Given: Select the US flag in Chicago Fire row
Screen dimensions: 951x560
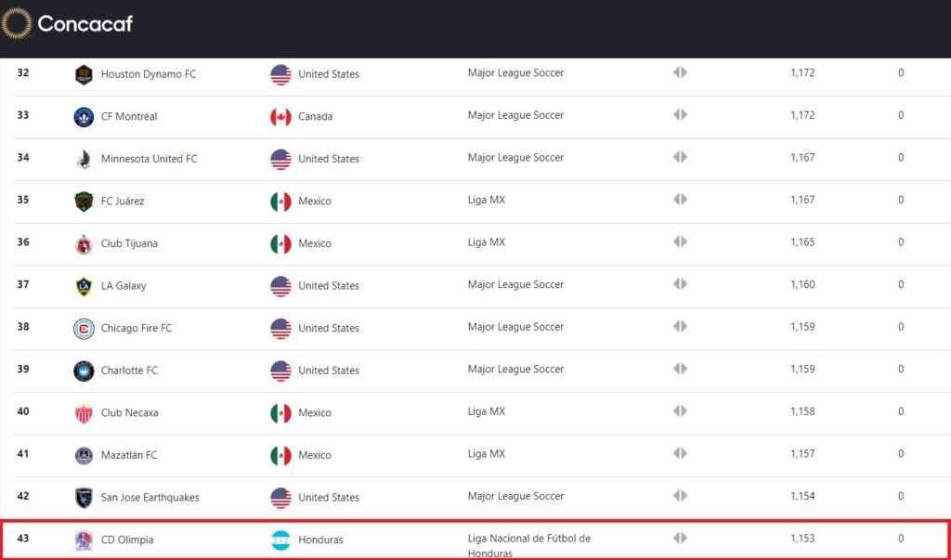Looking at the screenshot, I should [280, 329].
